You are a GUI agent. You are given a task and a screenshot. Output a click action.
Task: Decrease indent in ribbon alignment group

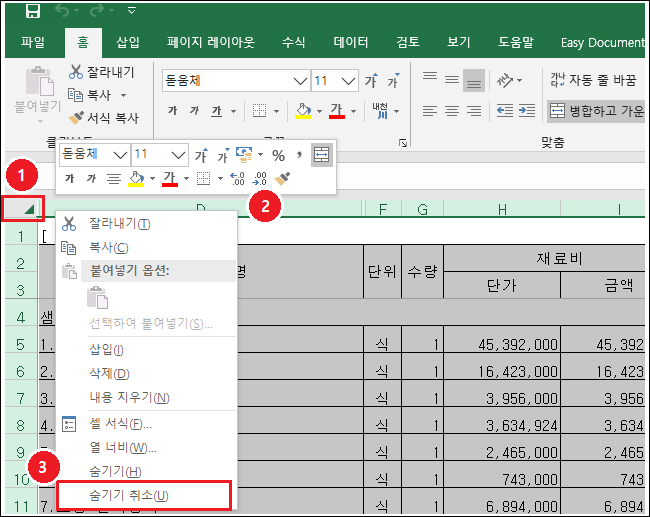[505, 111]
